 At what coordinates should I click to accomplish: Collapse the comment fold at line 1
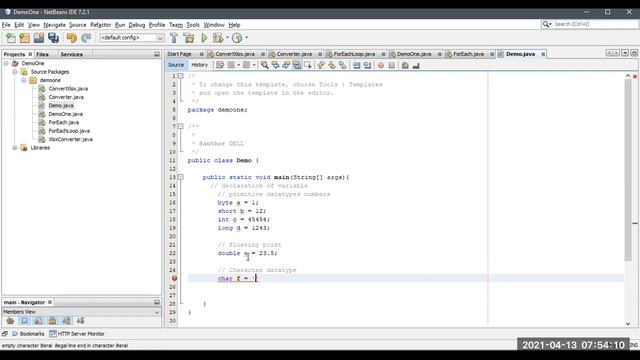click(x=180, y=76)
